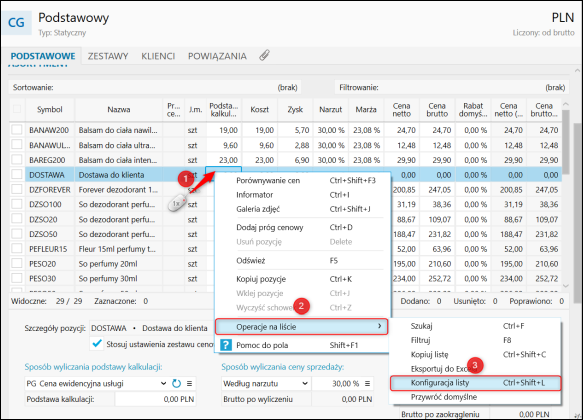The width and height of the screenshot is (583, 420).
Task: Click the help question mark icon
Action: (x=226, y=345)
